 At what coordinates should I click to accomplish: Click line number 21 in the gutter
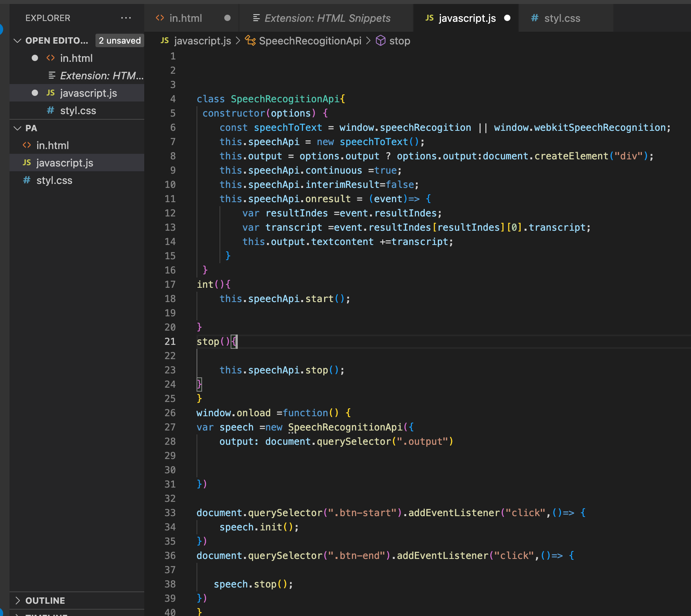pyautogui.click(x=170, y=341)
